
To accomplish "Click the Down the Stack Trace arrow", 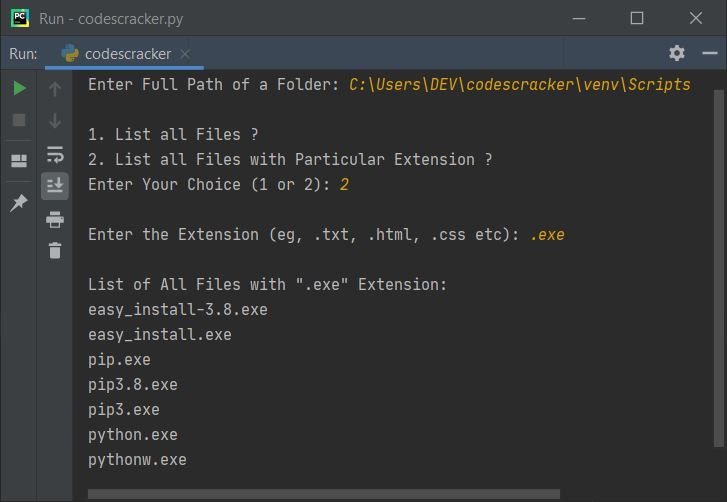I will pyautogui.click(x=55, y=121).
